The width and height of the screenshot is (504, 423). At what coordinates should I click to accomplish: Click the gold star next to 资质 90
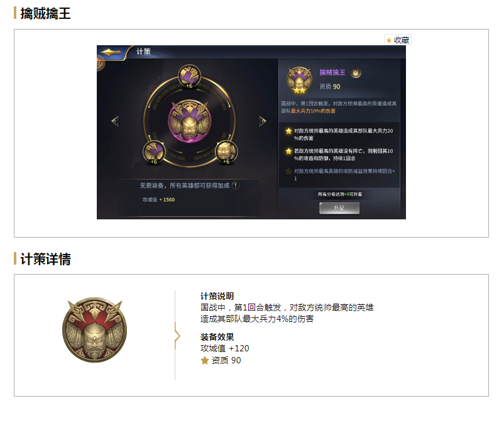click(x=205, y=361)
